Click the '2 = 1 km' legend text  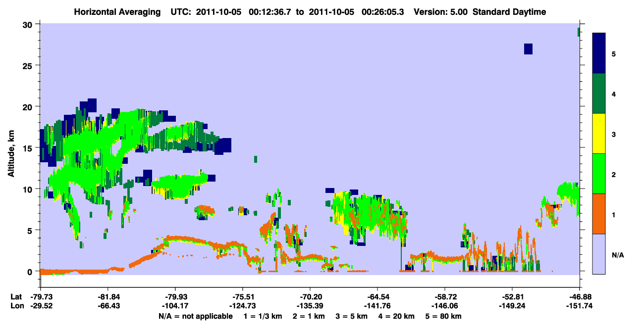[309, 316]
